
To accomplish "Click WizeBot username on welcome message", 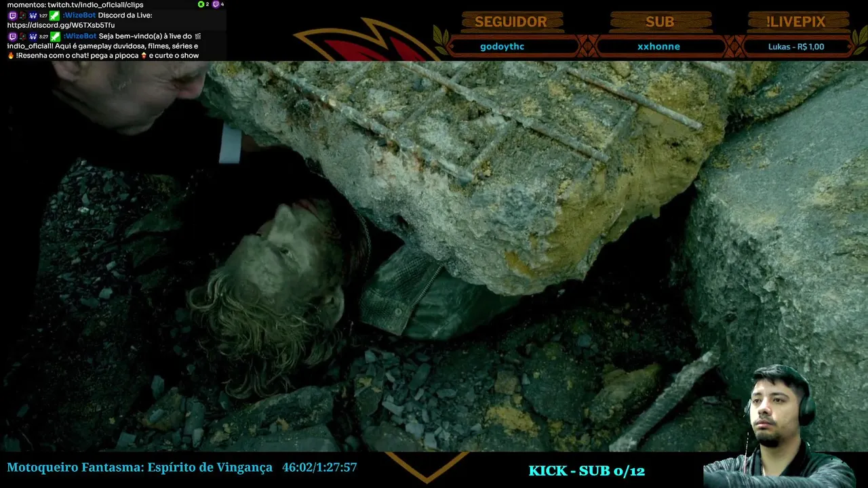I will 79,36.
